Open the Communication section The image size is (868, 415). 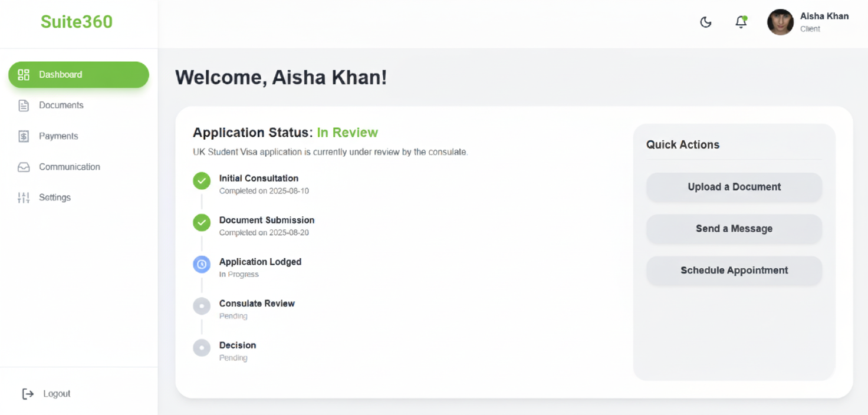[x=69, y=167]
